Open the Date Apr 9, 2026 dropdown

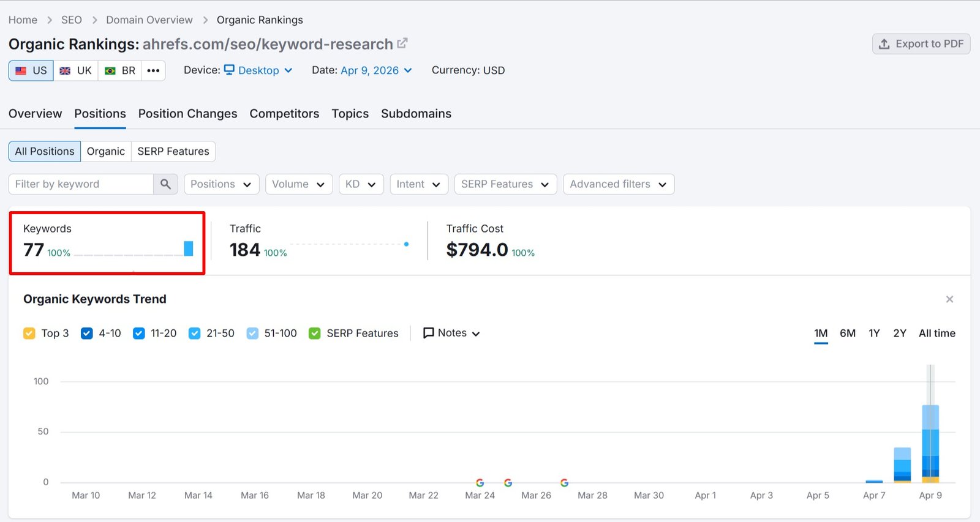click(376, 70)
